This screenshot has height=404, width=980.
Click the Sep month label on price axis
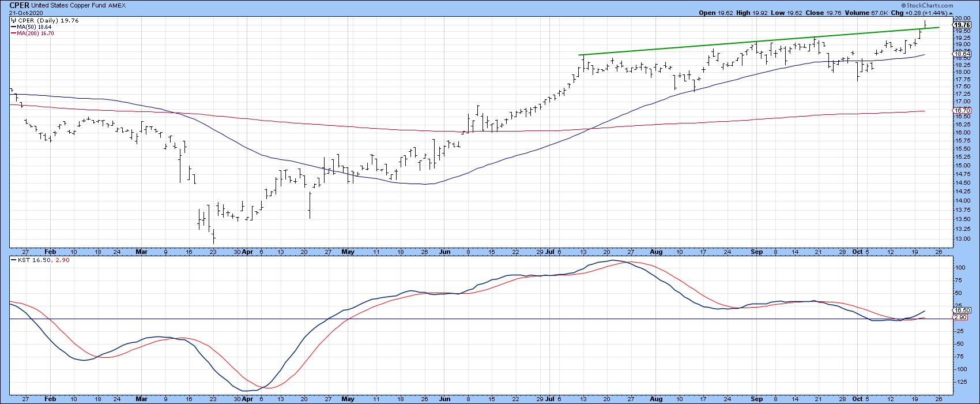[x=757, y=252]
